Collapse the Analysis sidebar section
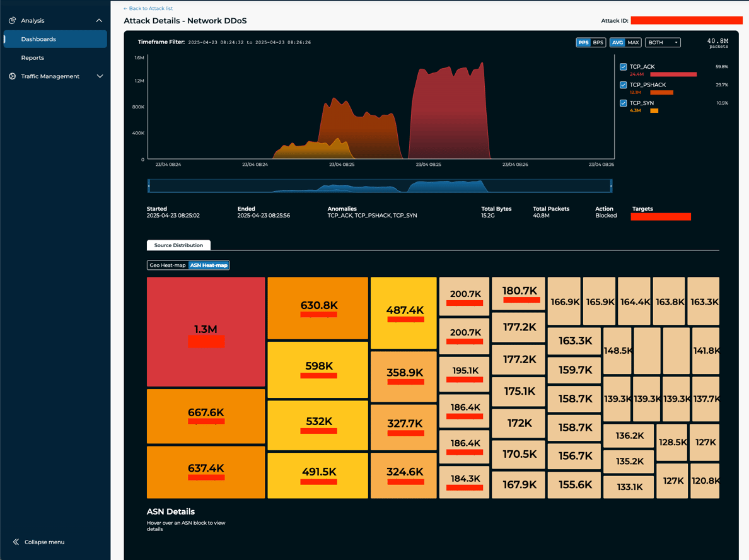The width and height of the screenshot is (749, 560). (98, 20)
